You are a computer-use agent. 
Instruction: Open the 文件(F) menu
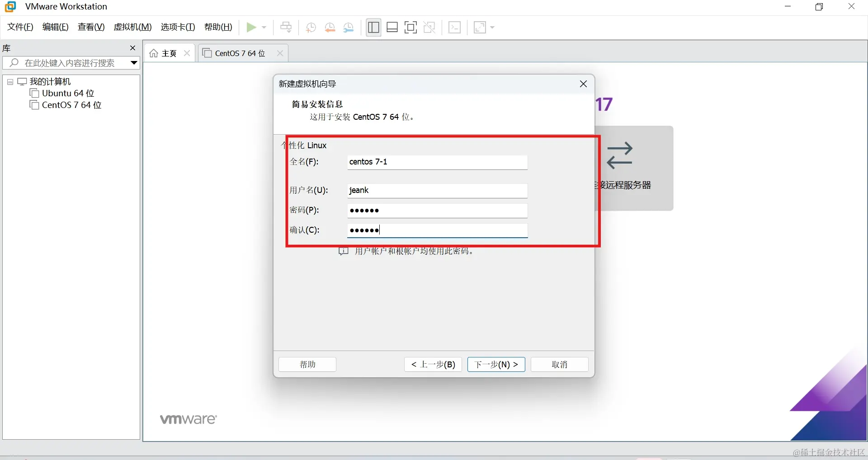20,27
